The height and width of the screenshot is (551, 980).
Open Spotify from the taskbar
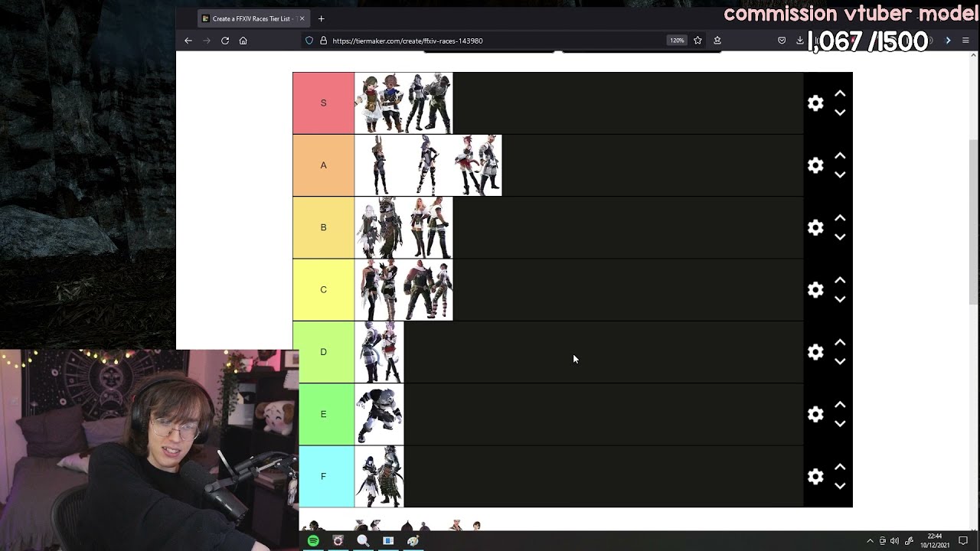click(313, 541)
